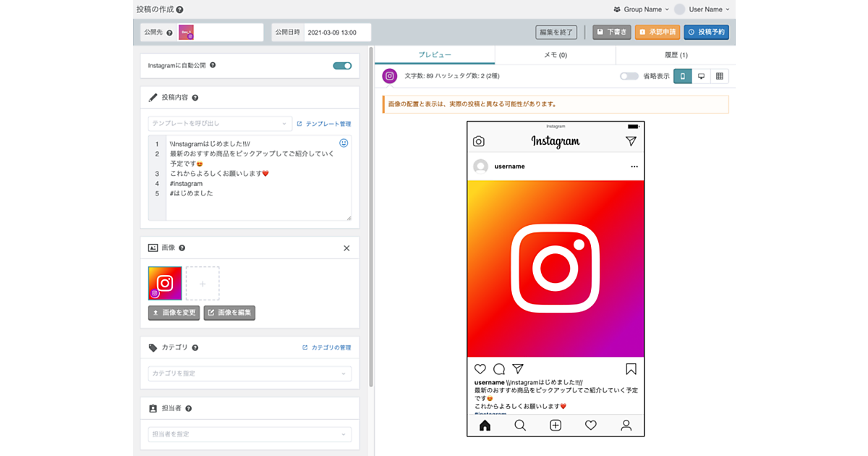Click the dashed add image placeholder

click(203, 284)
